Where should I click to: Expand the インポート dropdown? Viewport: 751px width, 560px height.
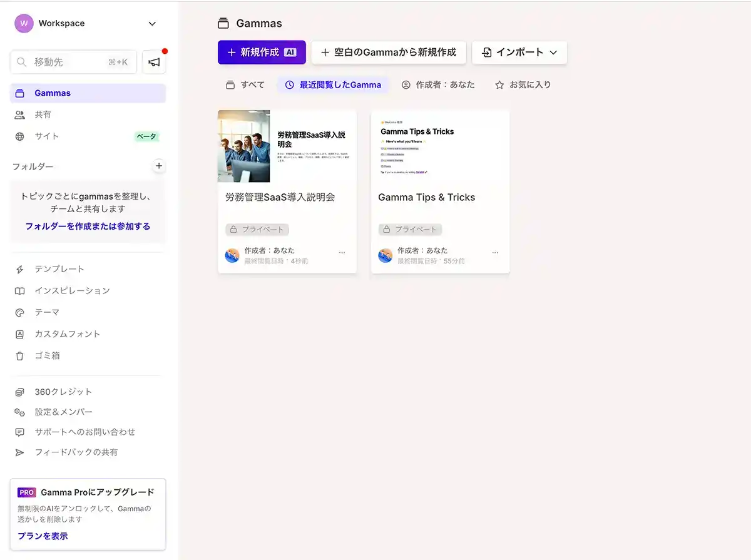point(519,53)
